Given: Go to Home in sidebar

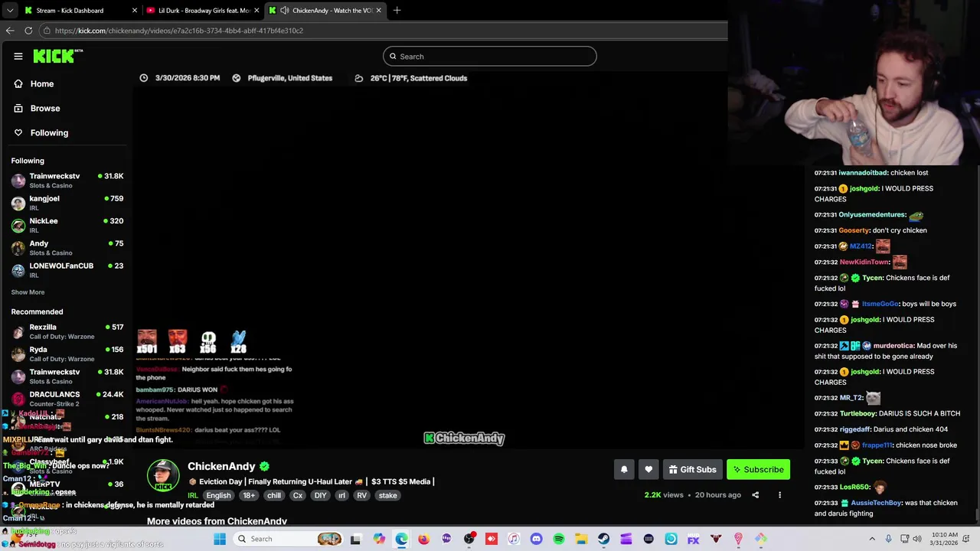Looking at the screenshot, I should pyautogui.click(x=42, y=83).
